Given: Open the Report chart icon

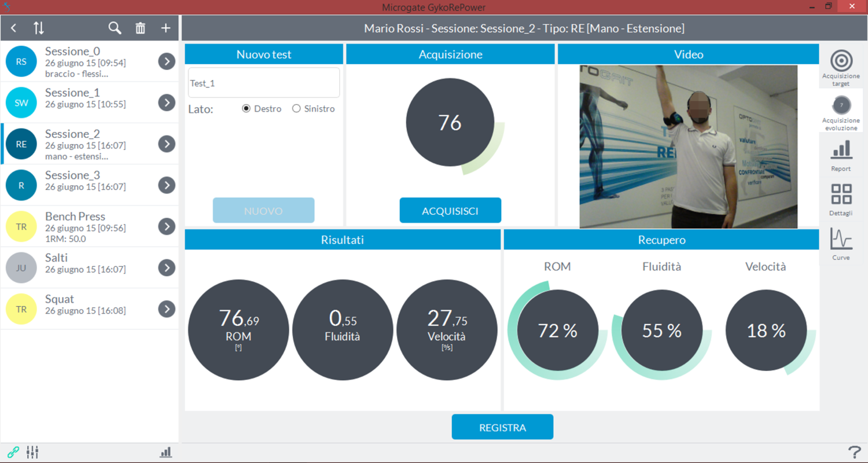Looking at the screenshot, I should (x=841, y=155).
